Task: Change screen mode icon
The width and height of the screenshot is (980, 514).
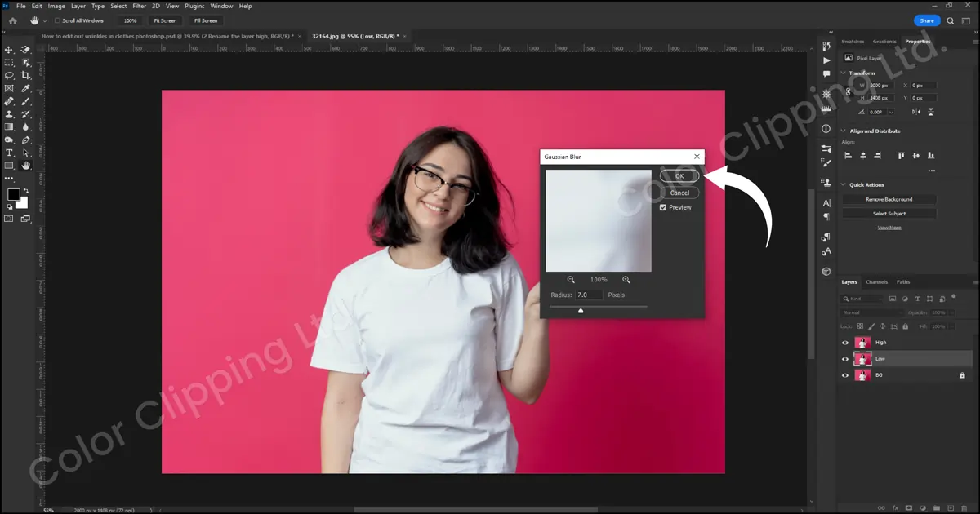Action: (26, 219)
